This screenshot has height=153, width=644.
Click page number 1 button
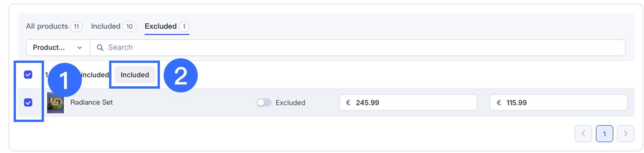604,134
